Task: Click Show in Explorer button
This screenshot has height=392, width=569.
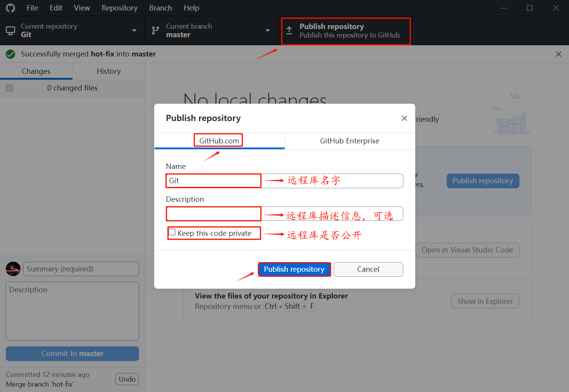Action: [x=485, y=301]
